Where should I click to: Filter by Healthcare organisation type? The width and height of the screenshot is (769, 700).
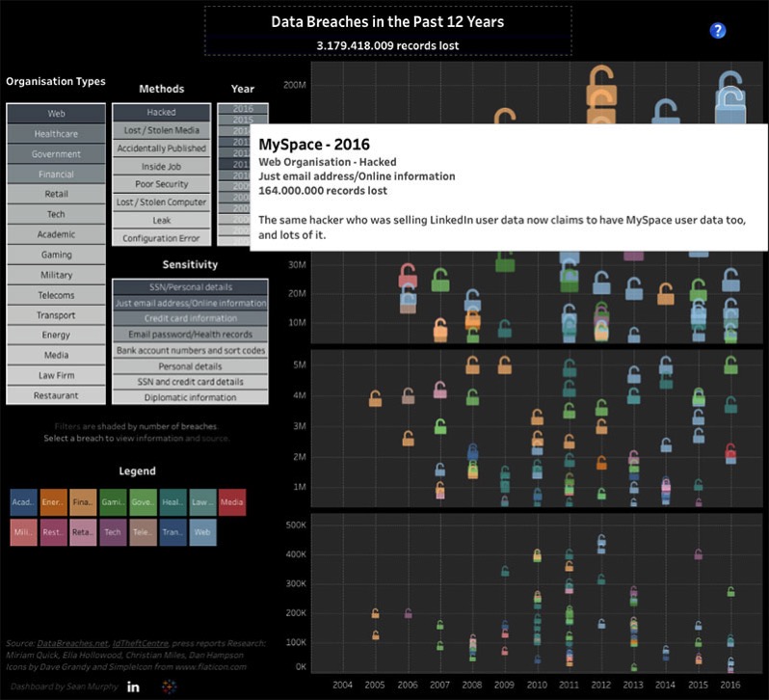[x=56, y=134]
